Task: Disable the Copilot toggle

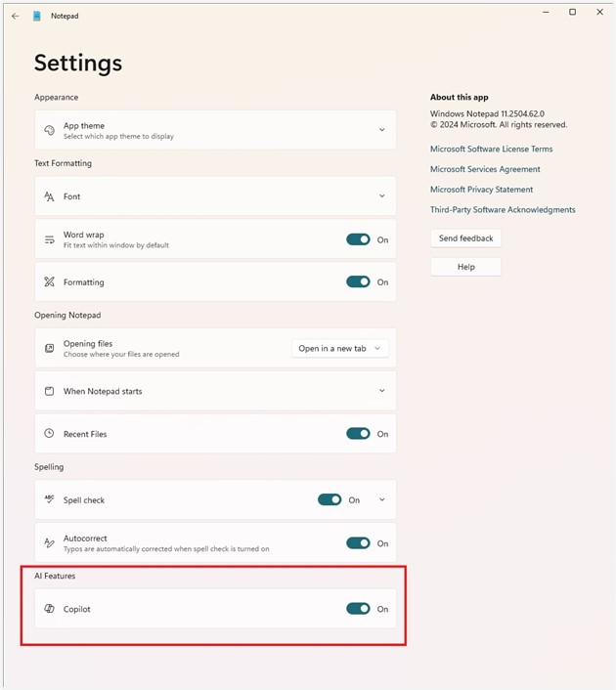Action: click(358, 609)
